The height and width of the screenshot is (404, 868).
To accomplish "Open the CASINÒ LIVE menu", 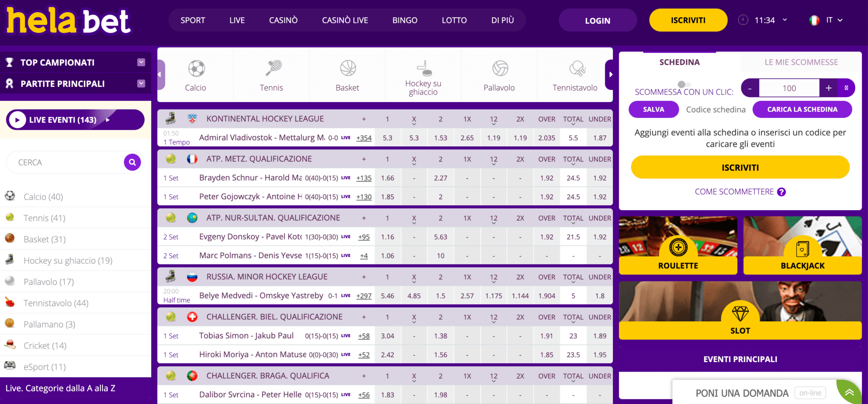I will pyautogui.click(x=345, y=20).
